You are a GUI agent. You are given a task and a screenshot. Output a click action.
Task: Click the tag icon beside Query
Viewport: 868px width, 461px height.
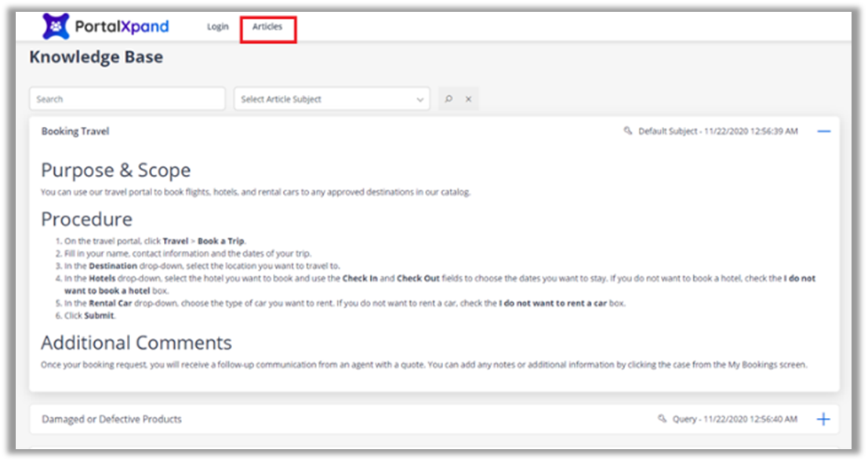[662, 419]
